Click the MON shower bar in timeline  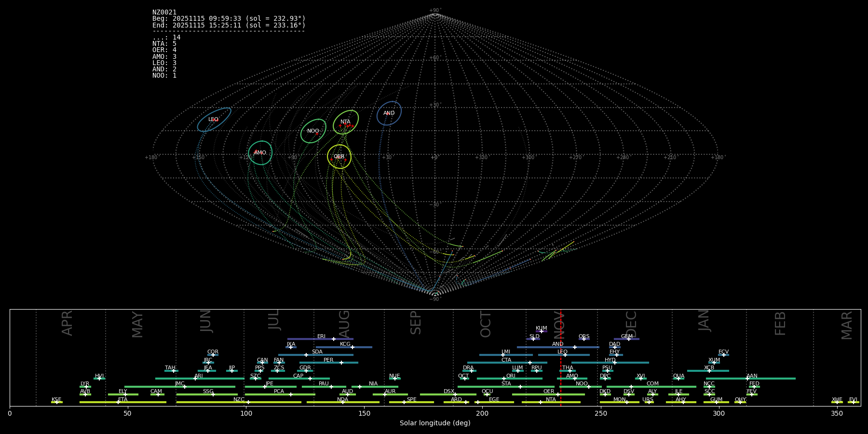click(x=620, y=402)
